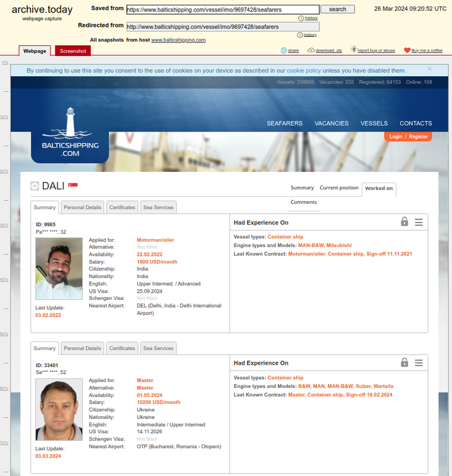Screen dimensions: 452x476
Task: Open SEAFARERS in main navigation
Action: click(x=284, y=124)
